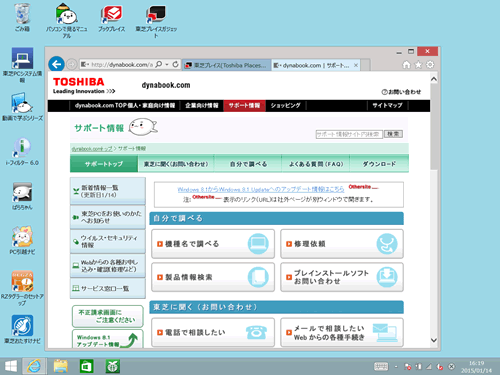This screenshot has height=375, width=500.
Task: Open the ダウンロード tab
Action: [x=379, y=164]
